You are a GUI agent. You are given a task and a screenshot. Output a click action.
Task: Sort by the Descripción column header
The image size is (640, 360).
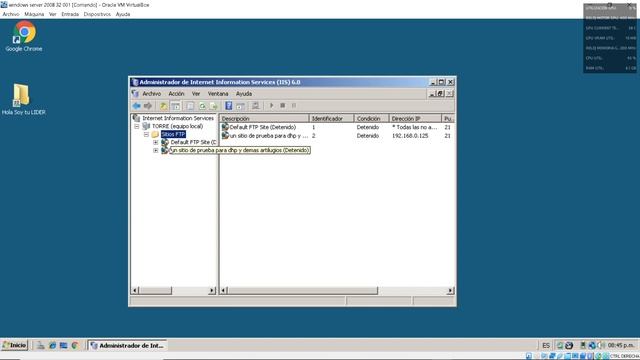point(264,118)
